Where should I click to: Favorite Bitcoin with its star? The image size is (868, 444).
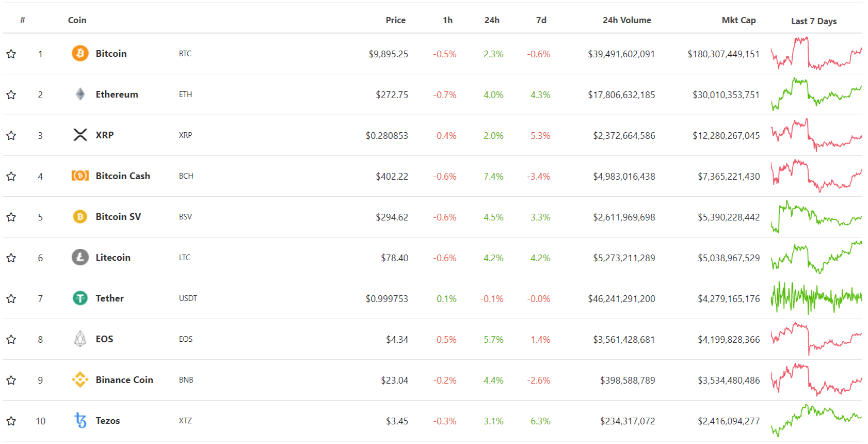pyautogui.click(x=11, y=54)
